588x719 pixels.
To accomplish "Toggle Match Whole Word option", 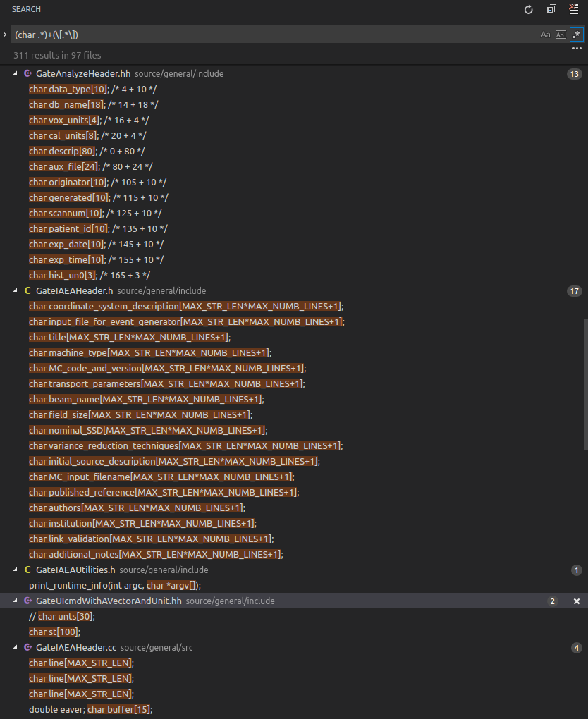I will (x=560, y=34).
